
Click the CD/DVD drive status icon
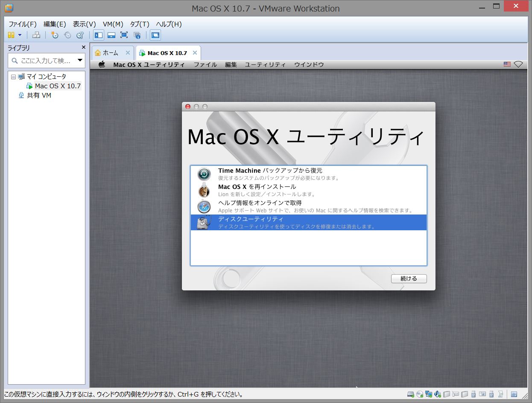tap(420, 394)
